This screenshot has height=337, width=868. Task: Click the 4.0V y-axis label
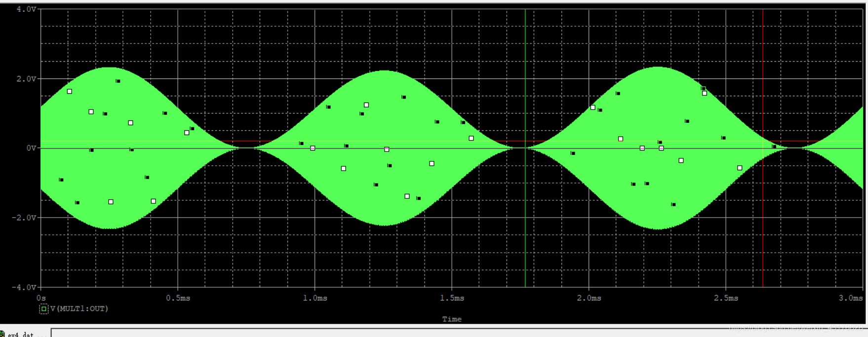click(x=26, y=9)
